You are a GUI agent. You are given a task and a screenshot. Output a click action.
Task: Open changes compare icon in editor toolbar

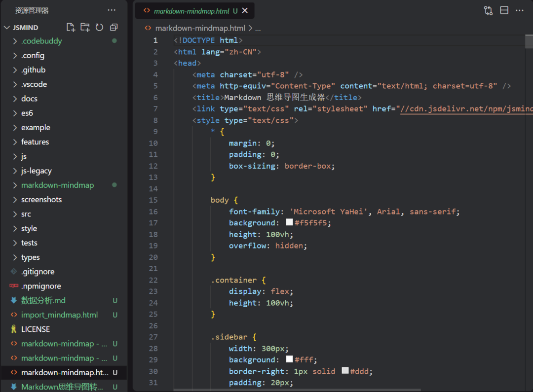[488, 10]
